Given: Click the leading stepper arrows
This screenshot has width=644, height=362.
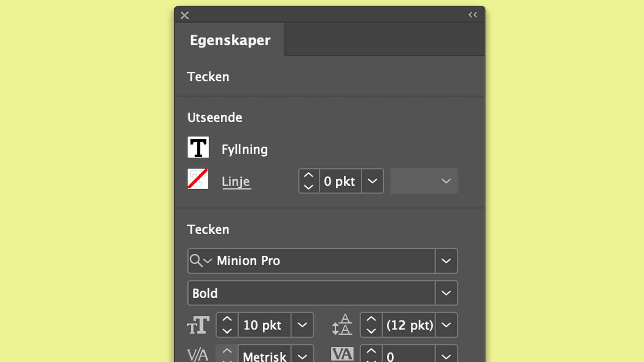Looking at the screenshot, I should (371, 325).
